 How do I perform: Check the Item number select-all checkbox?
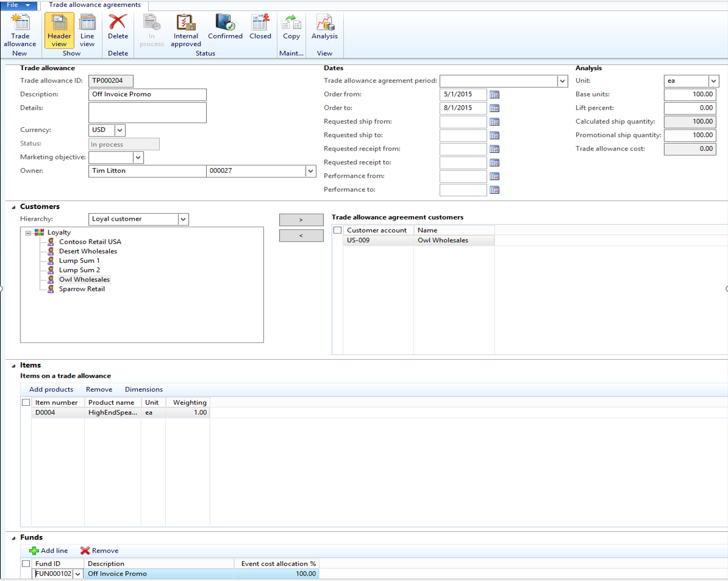click(x=26, y=402)
